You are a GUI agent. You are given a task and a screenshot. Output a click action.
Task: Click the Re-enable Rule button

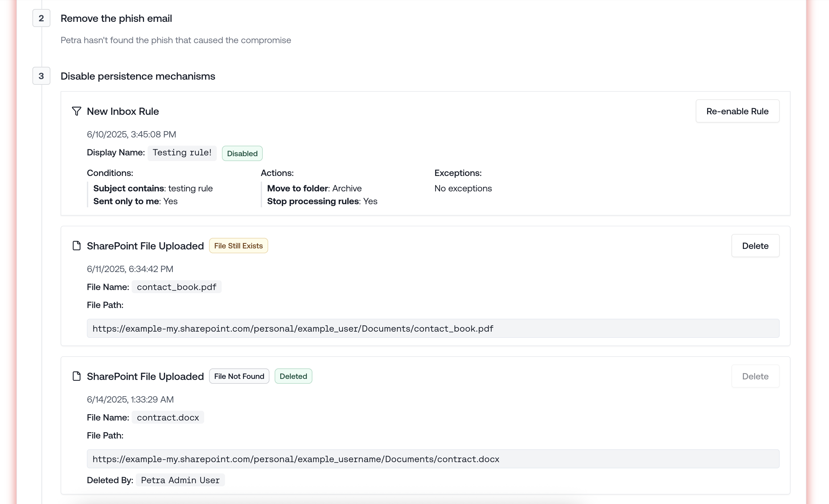[737, 111]
